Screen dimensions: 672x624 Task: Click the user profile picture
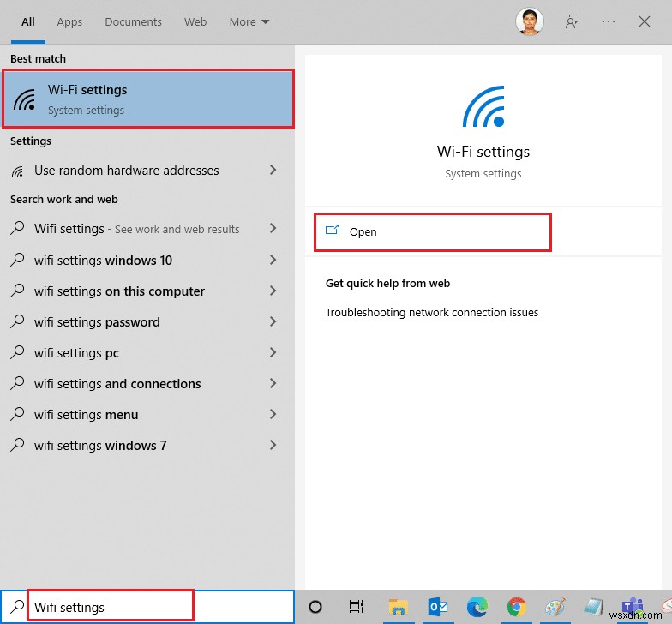pos(529,22)
